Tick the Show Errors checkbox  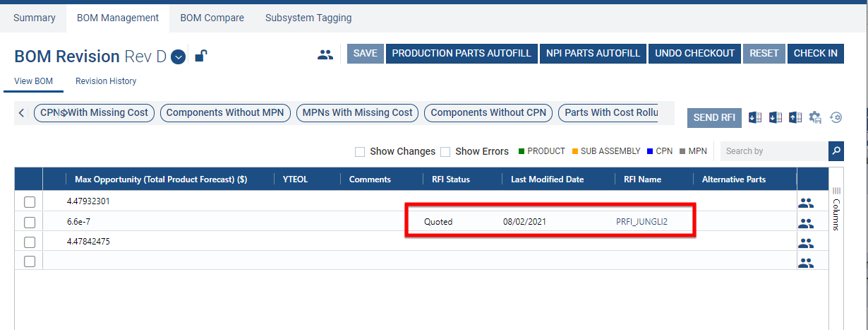[x=445, y=152]
